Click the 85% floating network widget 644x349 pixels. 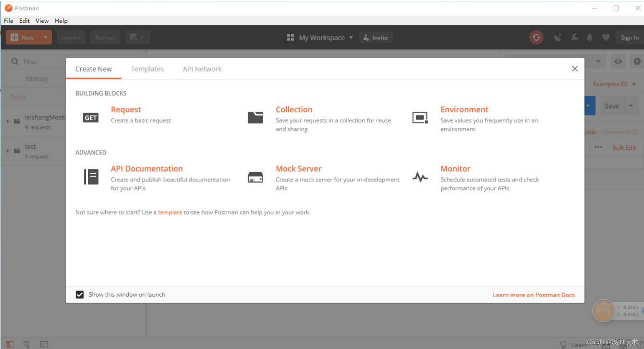pyautogui.click(x=603, y=310)
